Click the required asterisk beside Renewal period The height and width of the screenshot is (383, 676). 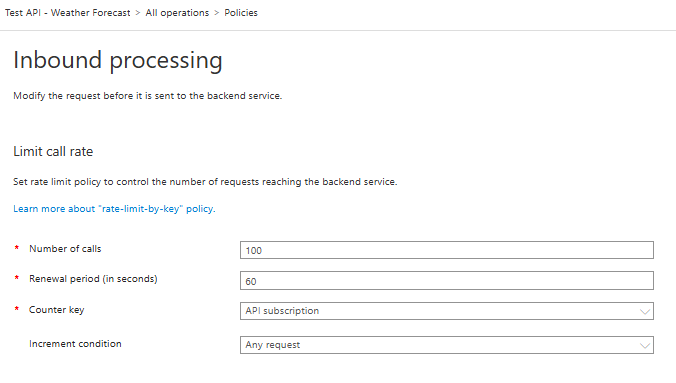coord(17,278)
